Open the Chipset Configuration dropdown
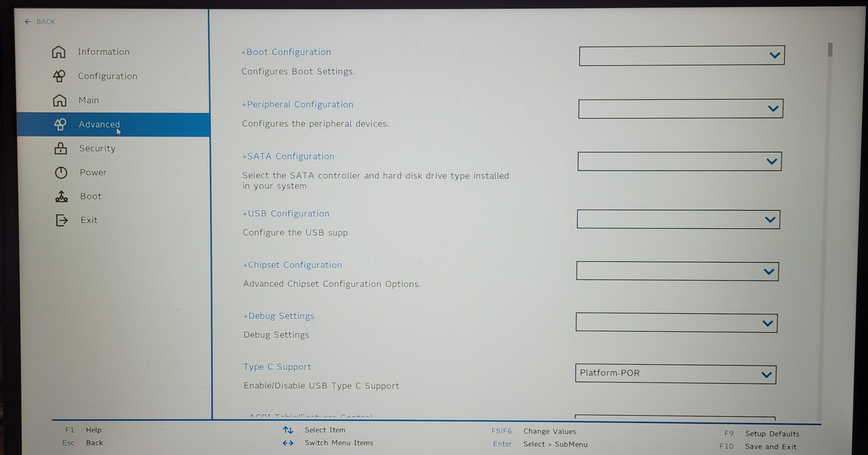The height and width of the screenshot is (455, 868). pos(677,271)
